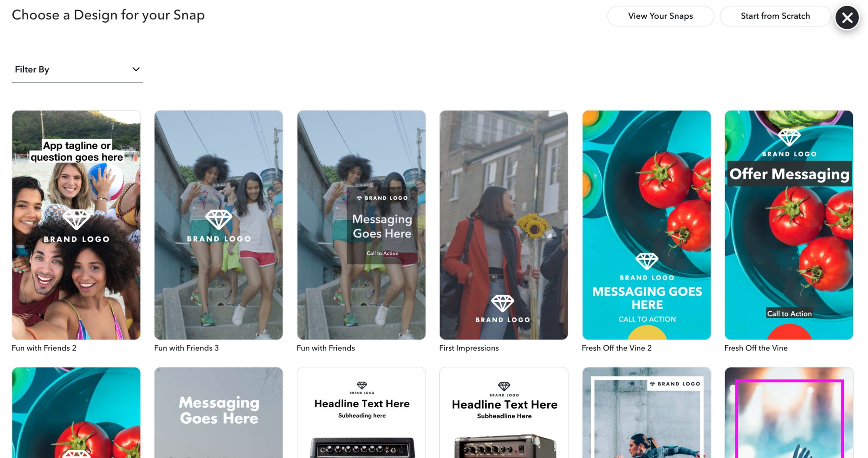Screen dimensions: 868x458
Task: Select the pink-framed blurry lights template
Action: [789, 412]
